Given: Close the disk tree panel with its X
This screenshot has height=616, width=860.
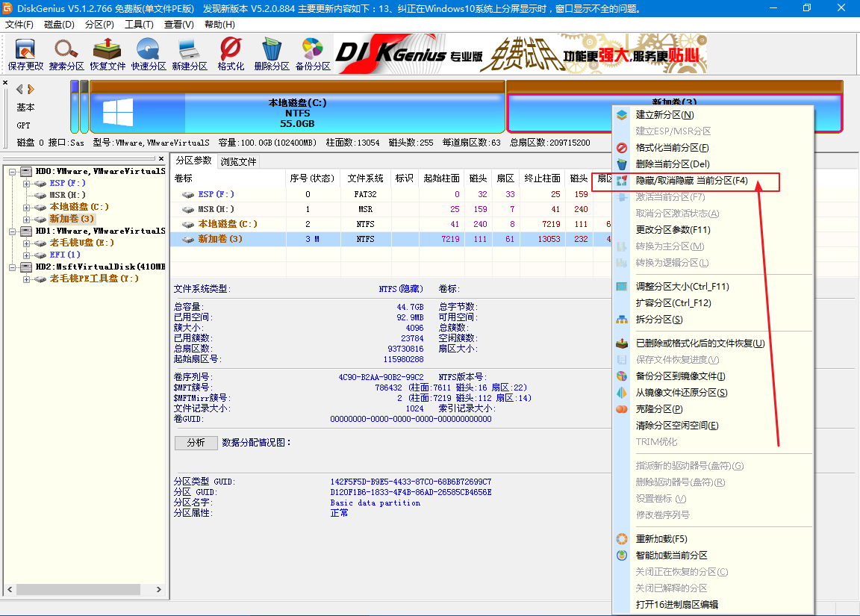Looking at the screenshot, I should (x=161, y=158).
